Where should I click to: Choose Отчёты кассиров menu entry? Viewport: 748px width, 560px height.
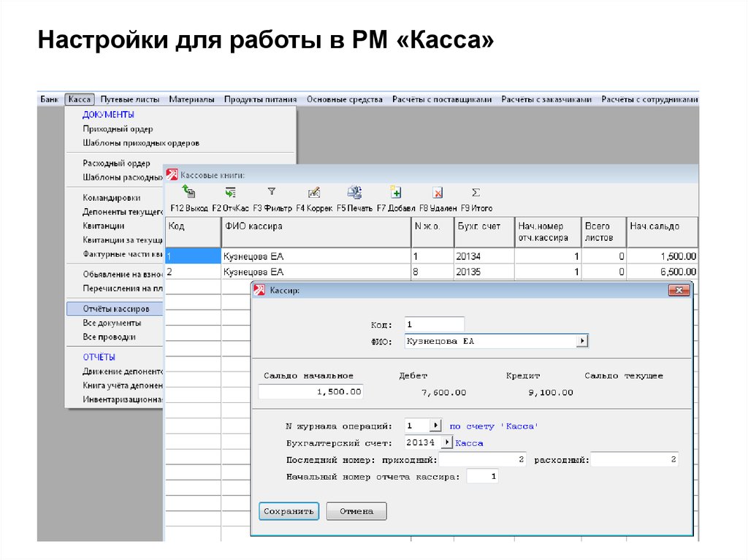coord(115,309)
